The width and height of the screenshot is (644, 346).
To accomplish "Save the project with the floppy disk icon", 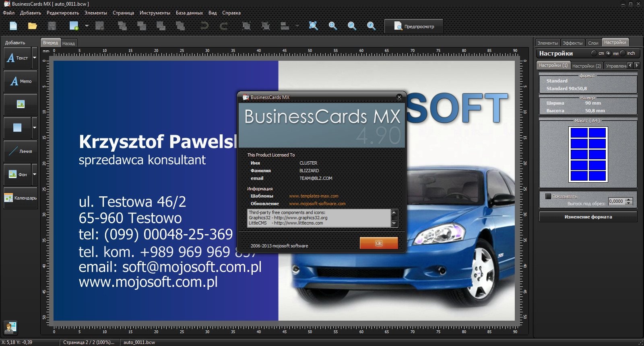I will pyautogui.click(x=52, y=26).
